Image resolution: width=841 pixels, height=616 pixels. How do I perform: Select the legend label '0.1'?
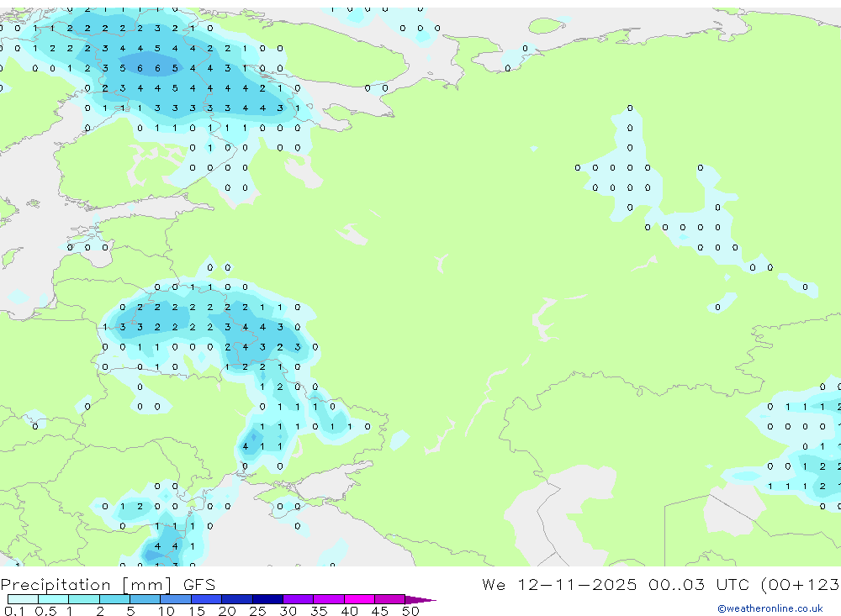click(14, 611)
